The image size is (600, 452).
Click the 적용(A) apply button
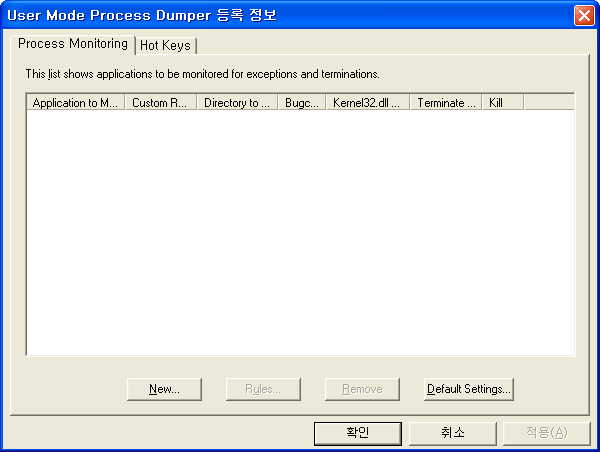[546, 432]
